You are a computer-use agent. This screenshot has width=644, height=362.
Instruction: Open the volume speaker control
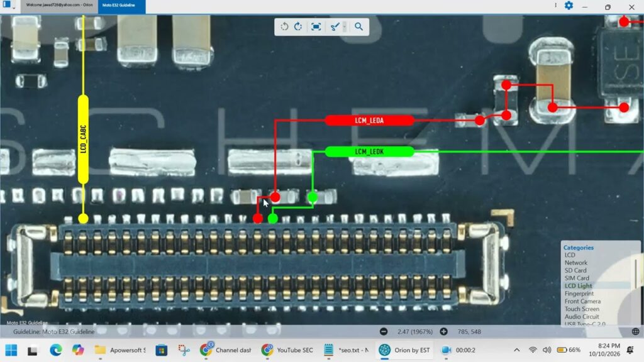tap(547, 350)
